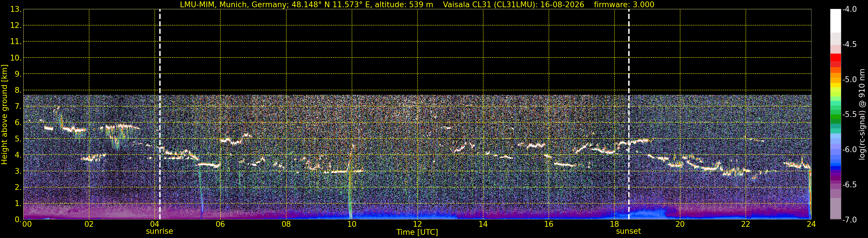Click the 08 tick label on time axis
The height and width of the screenshot is (238, 868).
(286, 224)
